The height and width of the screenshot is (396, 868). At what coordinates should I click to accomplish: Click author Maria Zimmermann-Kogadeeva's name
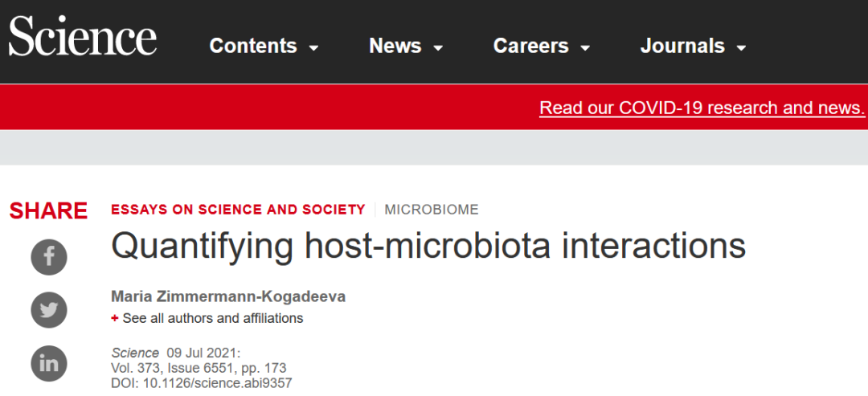coord(228,296)
